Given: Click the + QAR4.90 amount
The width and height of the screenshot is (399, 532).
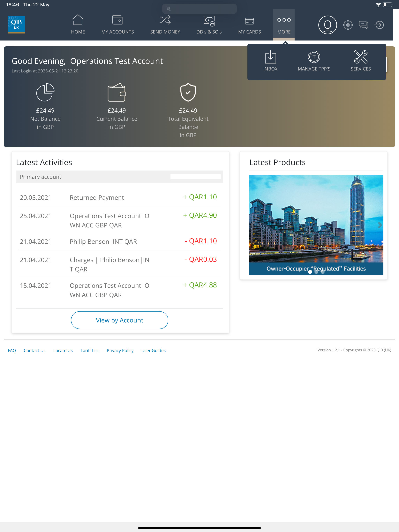Looking at the screenshot, I should click(x=200, y=215).
